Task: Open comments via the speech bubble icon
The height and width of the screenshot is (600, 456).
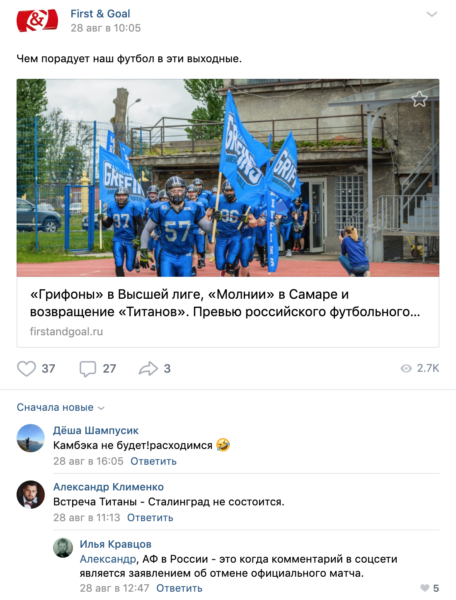Action: [88, 368]
